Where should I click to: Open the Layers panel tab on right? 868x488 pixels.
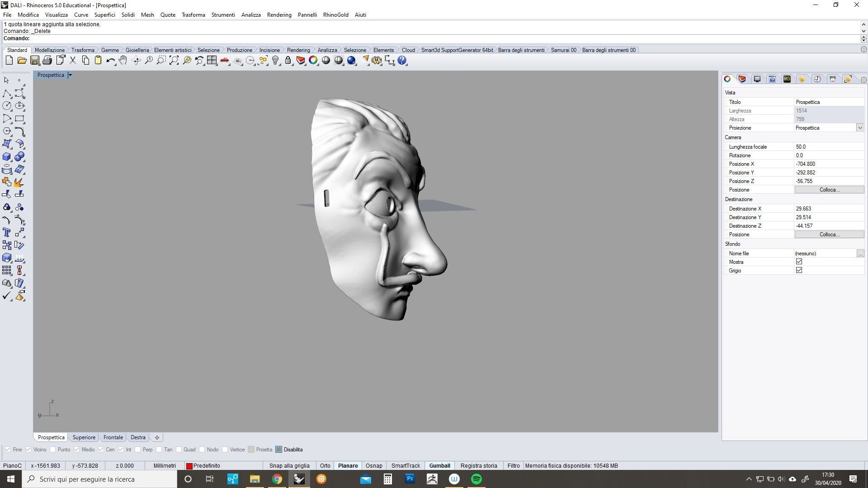[742, 79]
